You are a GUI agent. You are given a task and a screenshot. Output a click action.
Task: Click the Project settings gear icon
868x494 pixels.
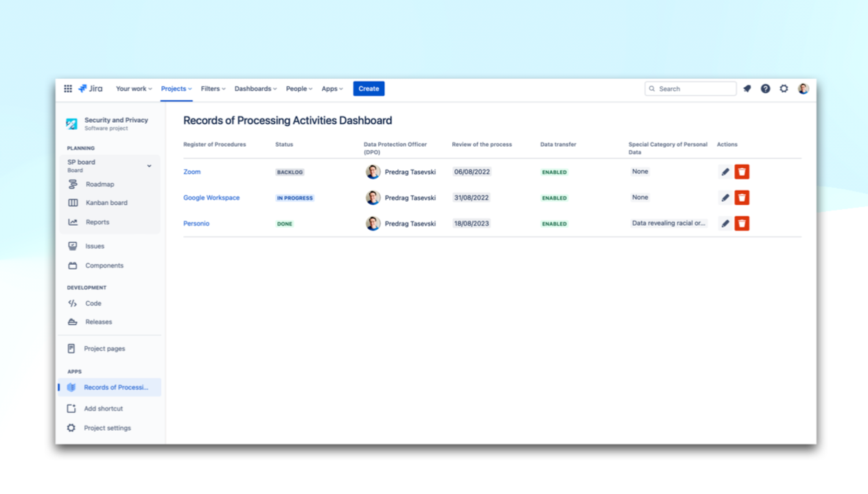(x=71, y=428)
